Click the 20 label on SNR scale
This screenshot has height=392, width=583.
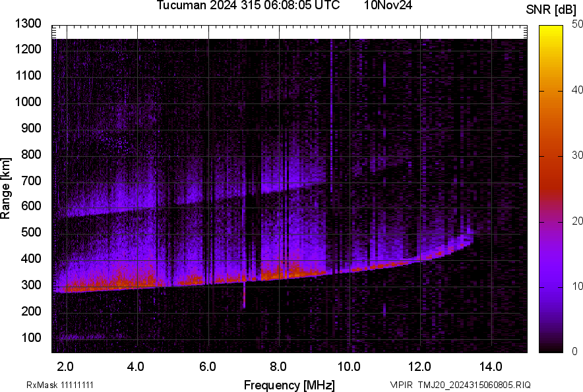click(x=578, y=221)
